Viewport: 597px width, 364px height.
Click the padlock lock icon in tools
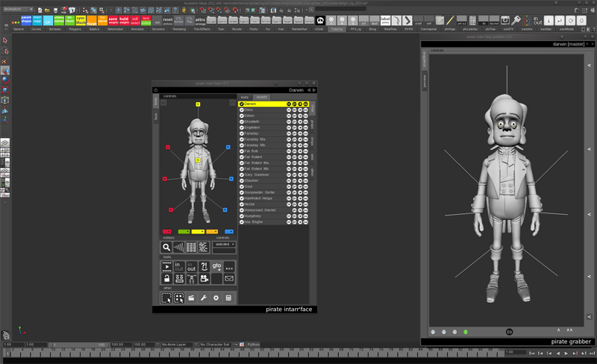(166, 279)
